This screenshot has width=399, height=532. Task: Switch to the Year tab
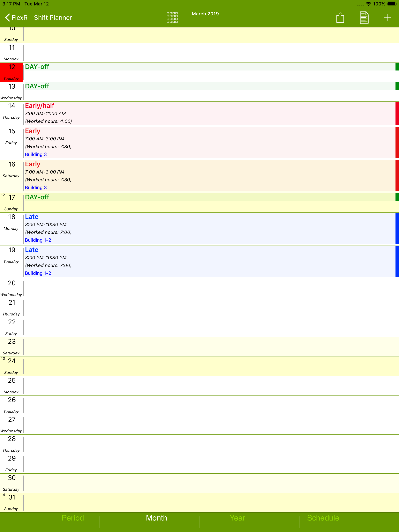pyautogui.click(x=237, y=518)
